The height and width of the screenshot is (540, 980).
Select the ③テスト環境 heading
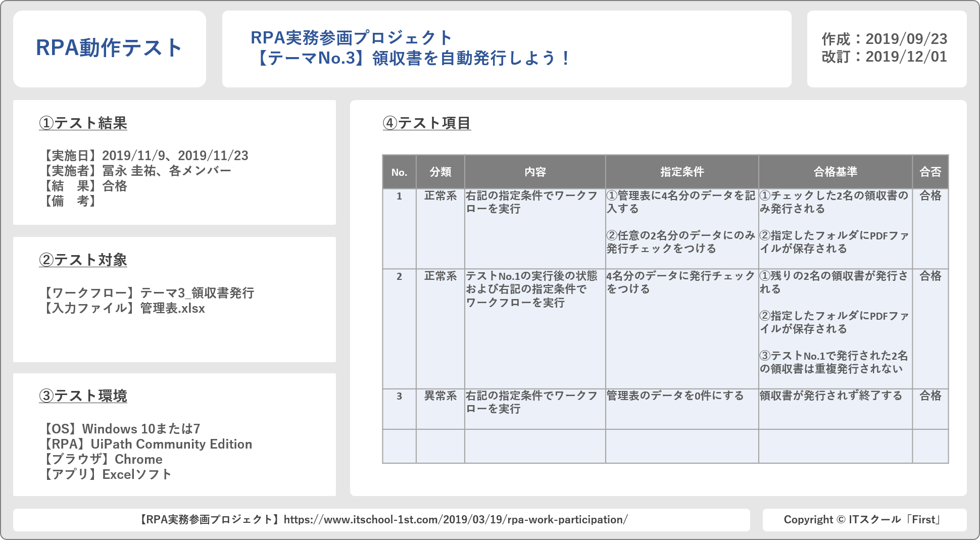[x=83, y=396]
